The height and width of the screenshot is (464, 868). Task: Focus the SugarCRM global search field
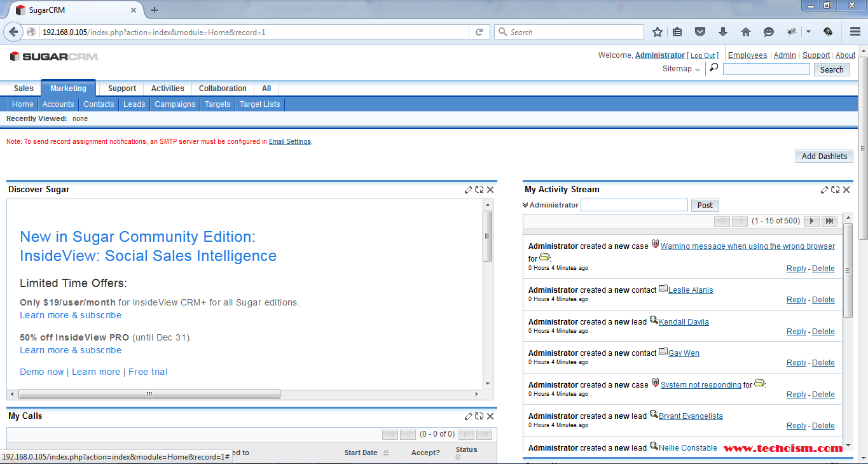coord(766,69)
